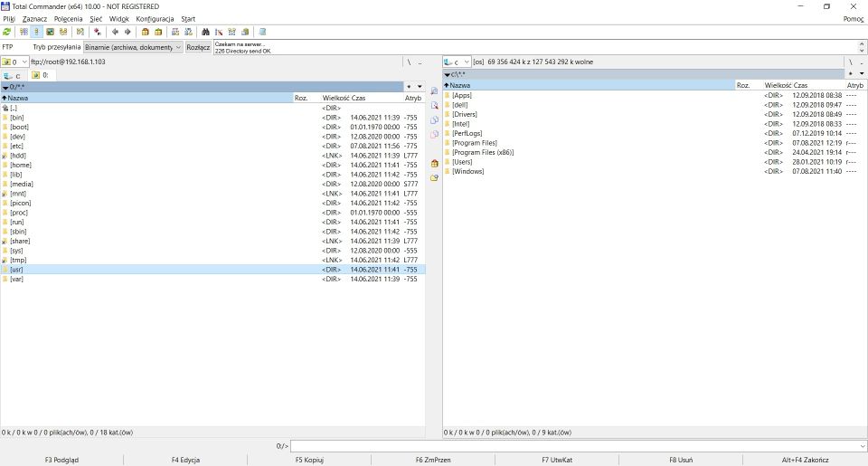The width and height of the screenshot is (868, 466).
Task: Open the Sieć menu
Action: (96, 19)
